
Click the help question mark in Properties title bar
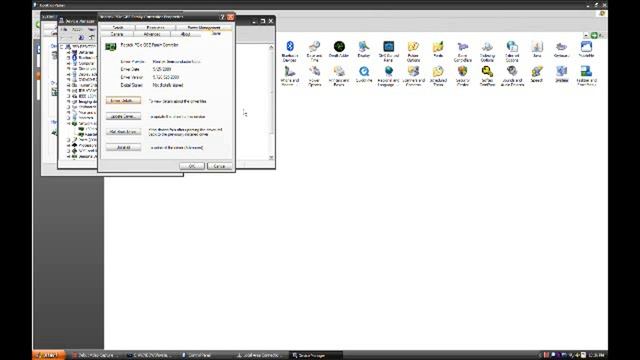222,17
